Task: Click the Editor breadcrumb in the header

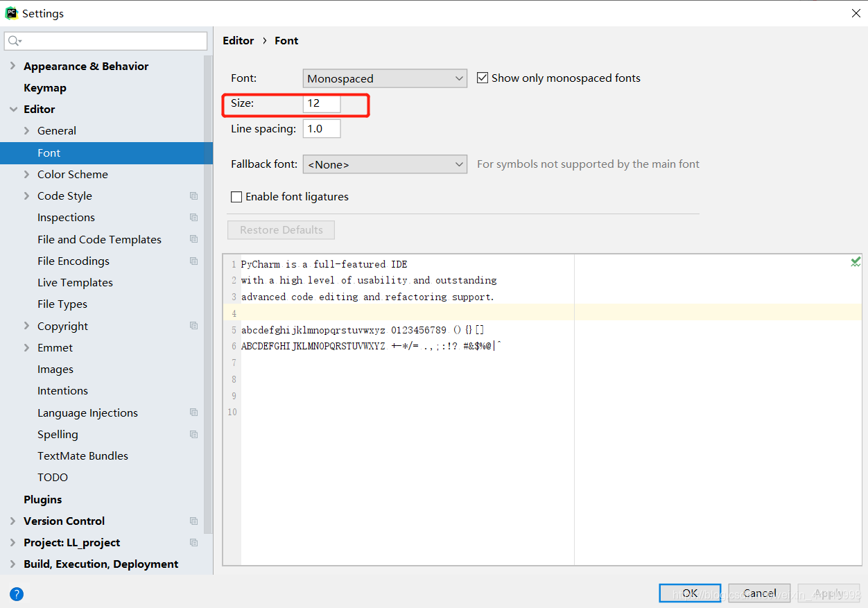Action: [238, 41]
